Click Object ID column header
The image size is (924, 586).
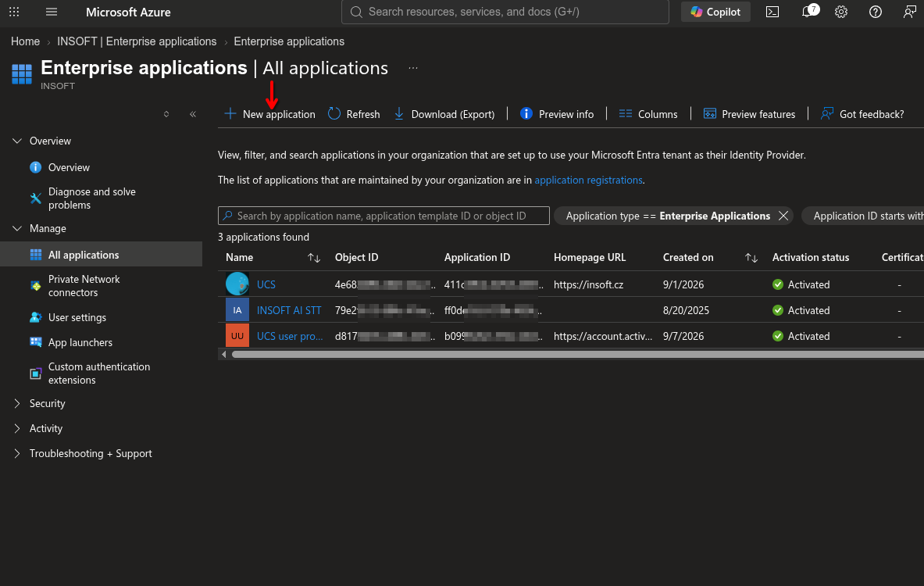tap(356, 257)
